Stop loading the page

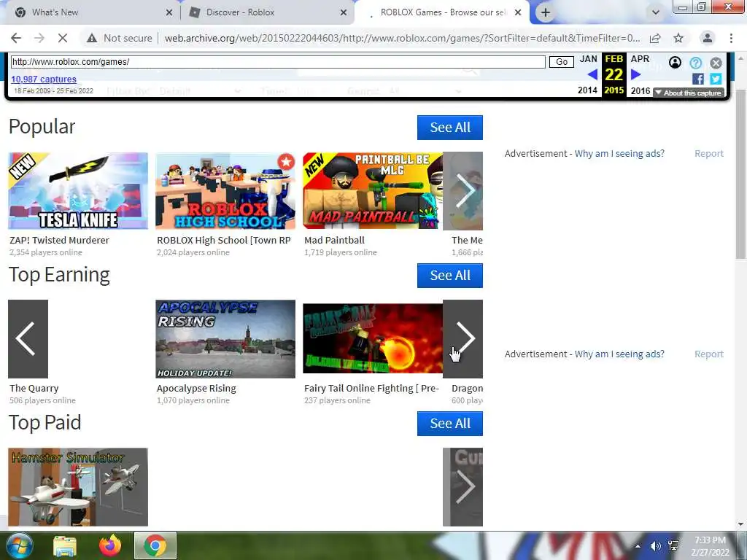click(63, 38)
